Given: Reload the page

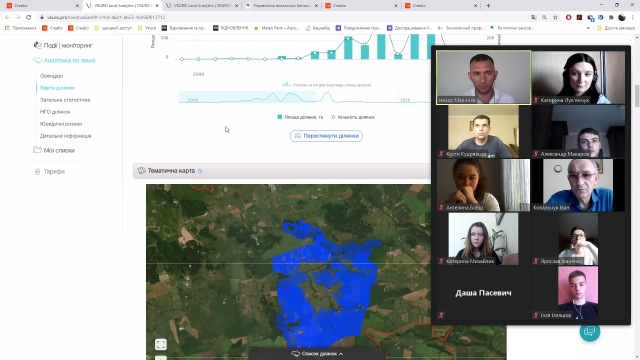Looking at the screenshot, I should [x=29, y=17].
